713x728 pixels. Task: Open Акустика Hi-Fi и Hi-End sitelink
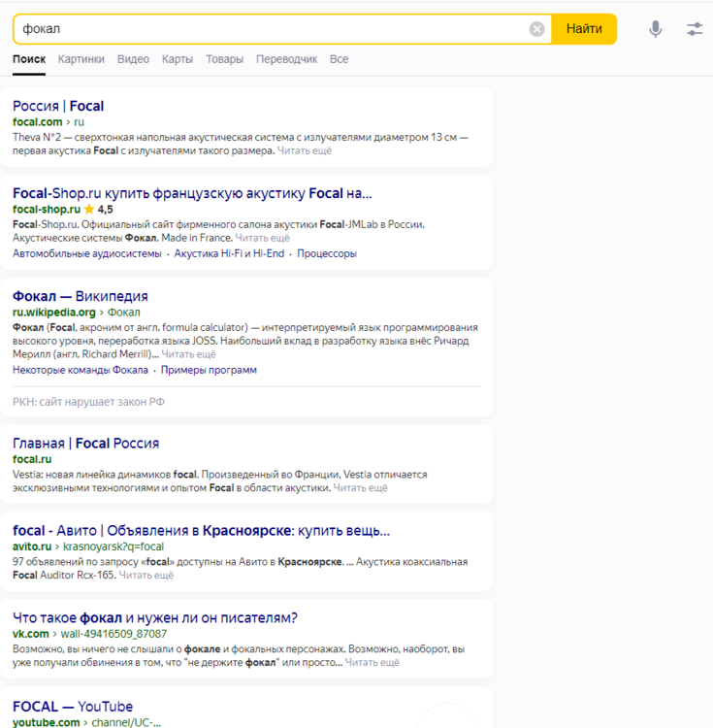point(229,254)
